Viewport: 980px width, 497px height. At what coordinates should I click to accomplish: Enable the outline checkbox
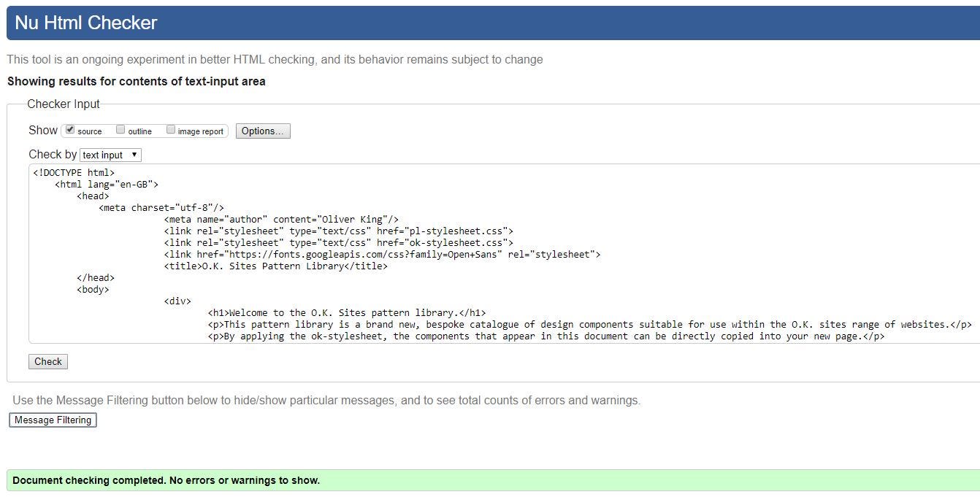pyautogui.click(x=120, y=130)
